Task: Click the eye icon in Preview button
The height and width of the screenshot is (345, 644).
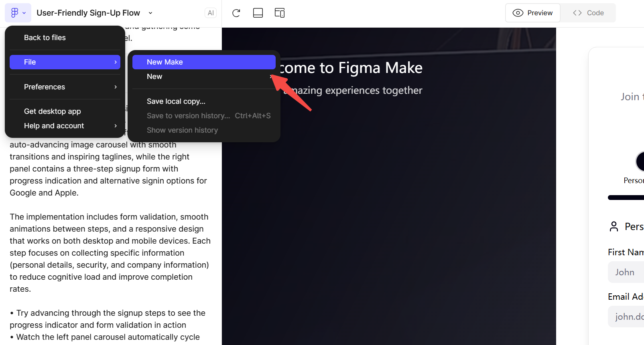Action: (x=518, y=13)
